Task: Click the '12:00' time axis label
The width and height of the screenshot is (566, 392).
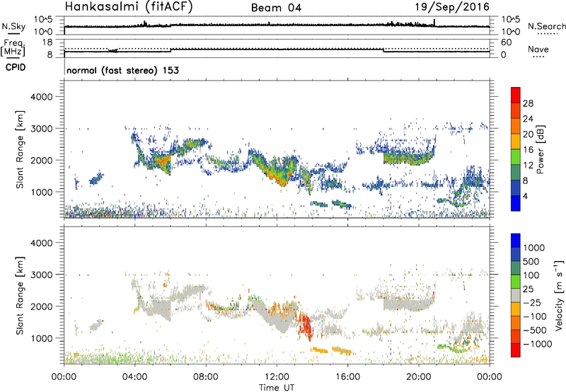Action: [x=277, y=377]
